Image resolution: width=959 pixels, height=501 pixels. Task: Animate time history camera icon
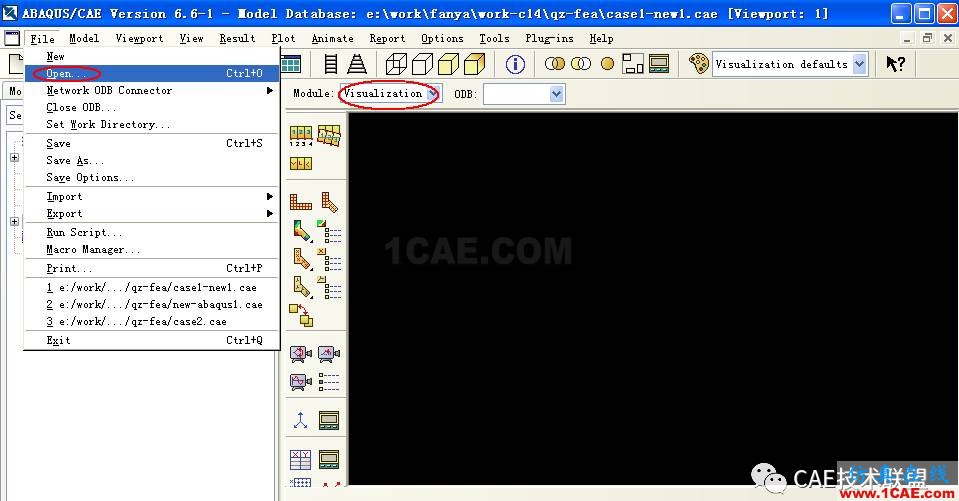[x=329, y=354]
